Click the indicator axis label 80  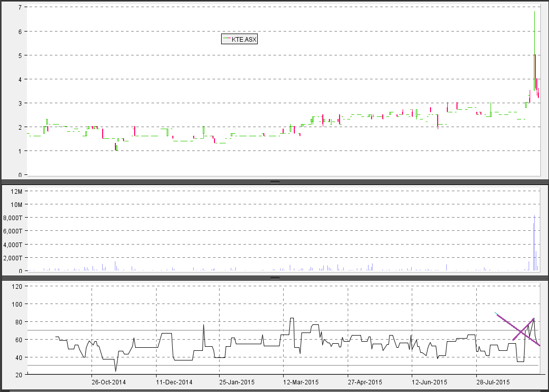[19, 322]
